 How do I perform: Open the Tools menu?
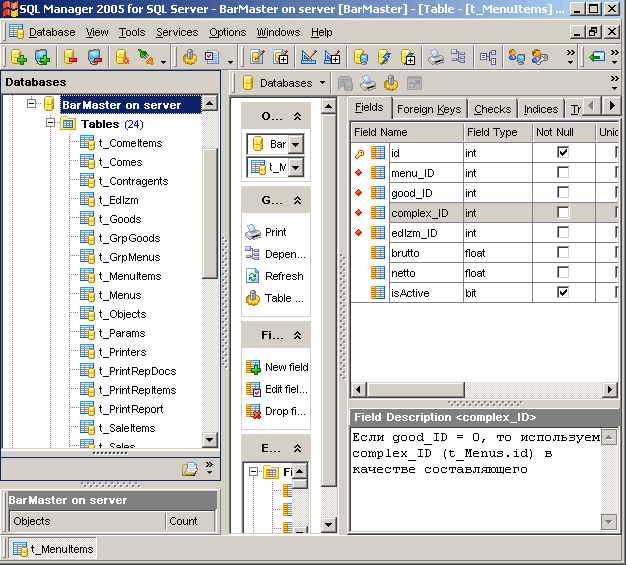pyautogui.click(x=132, y=32)
